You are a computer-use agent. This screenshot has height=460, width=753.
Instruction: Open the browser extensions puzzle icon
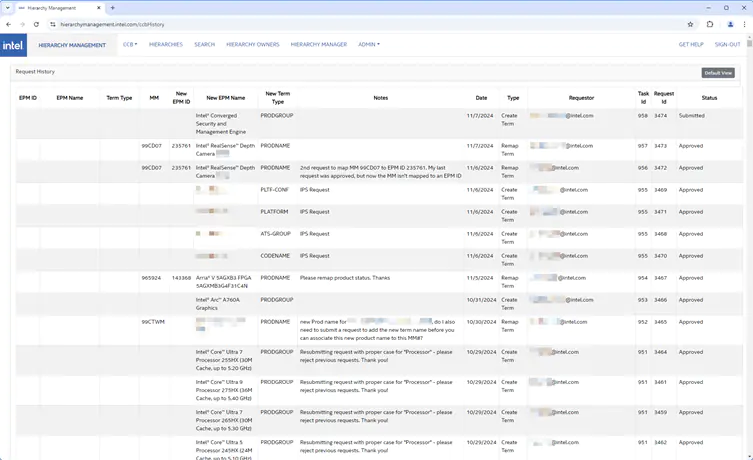pyautogui.click(x=710, y=24)
